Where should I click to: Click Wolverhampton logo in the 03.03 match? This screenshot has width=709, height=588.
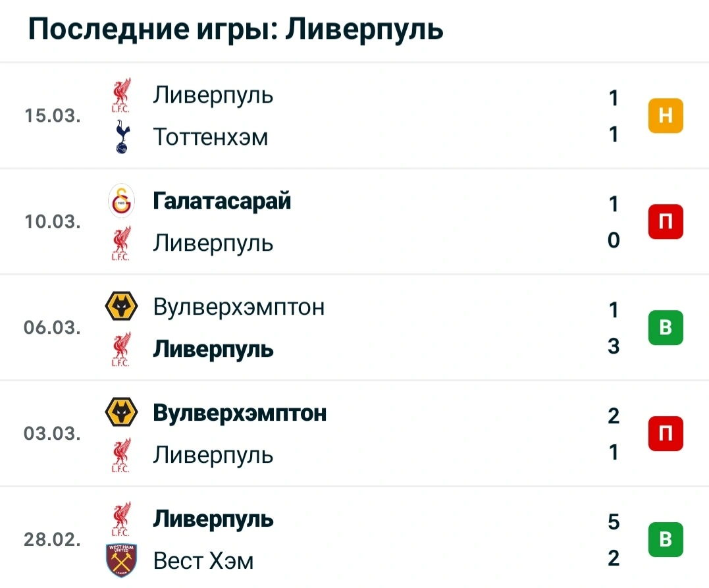[121, 414]
